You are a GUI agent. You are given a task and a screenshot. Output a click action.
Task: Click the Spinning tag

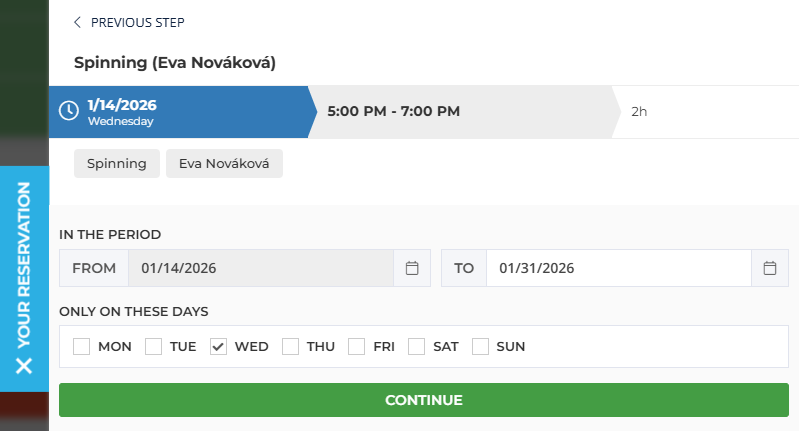click(x=116, y=164)
